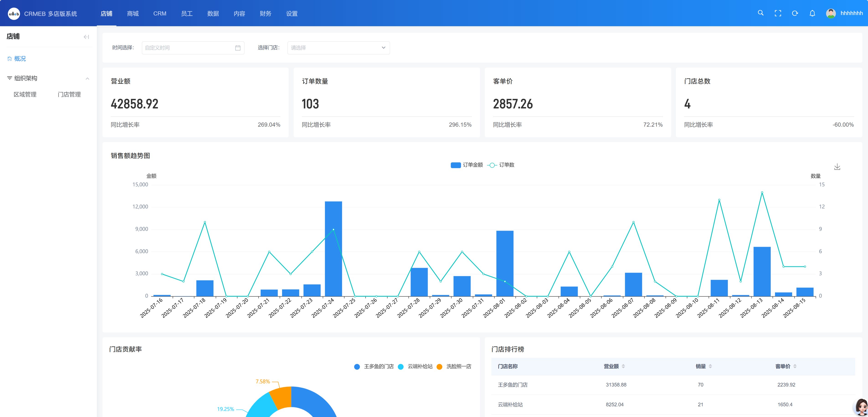Image resolution: width=868 pixels, height=417 pixels.
Task: Open the 财务 top menu
Action: coord(265,13)
